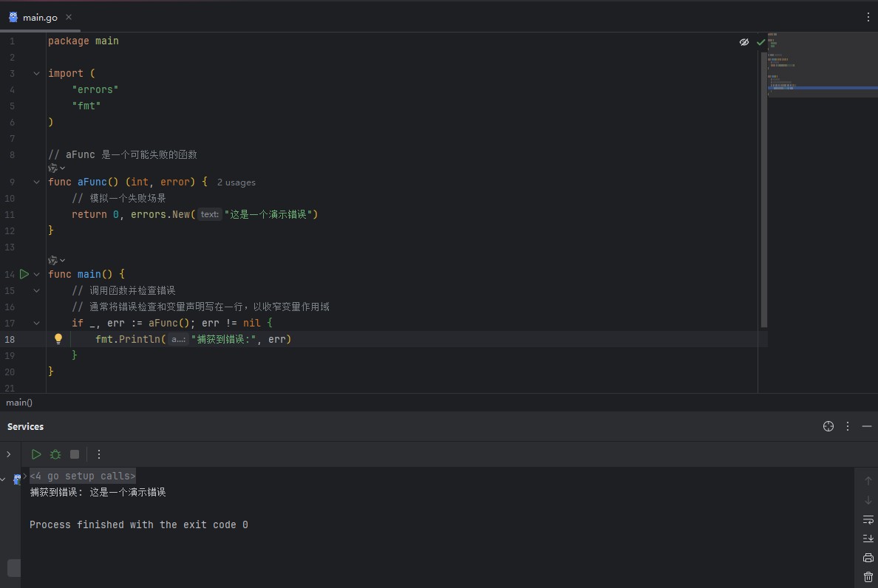
Task: Collapse the import block fold arrow
Action: (37, 73)
